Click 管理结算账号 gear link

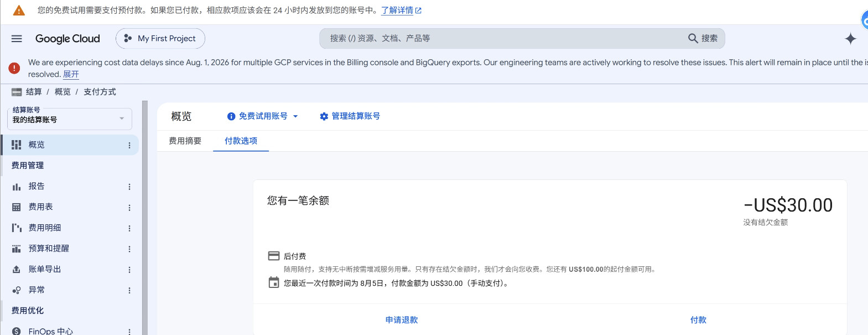(350, 116)
